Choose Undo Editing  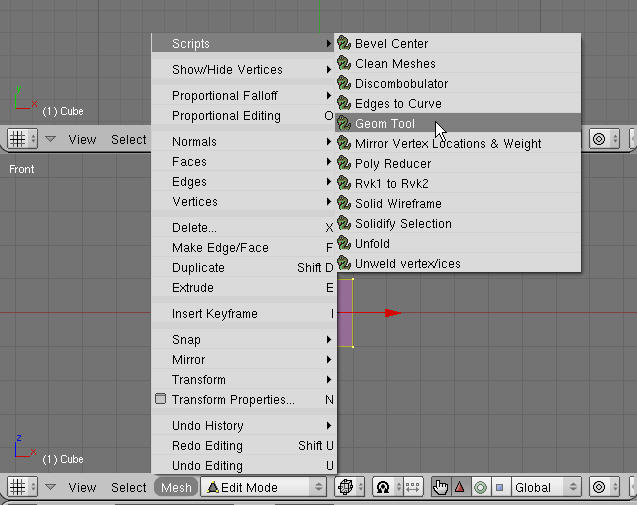point(243,466)
